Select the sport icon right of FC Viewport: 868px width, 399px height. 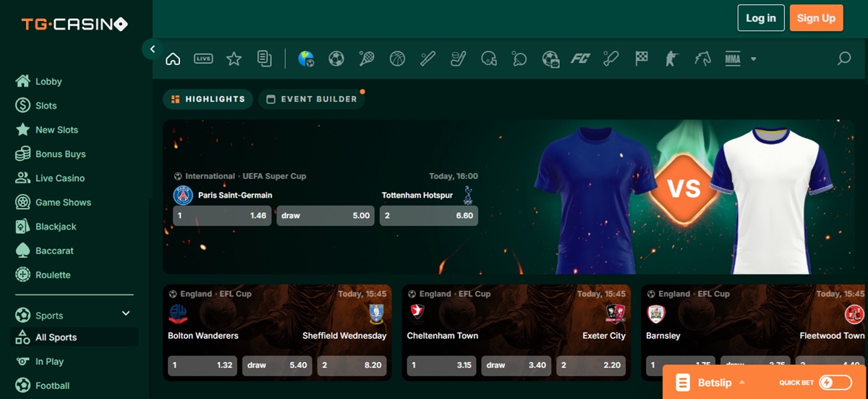[x=611, y=59]
